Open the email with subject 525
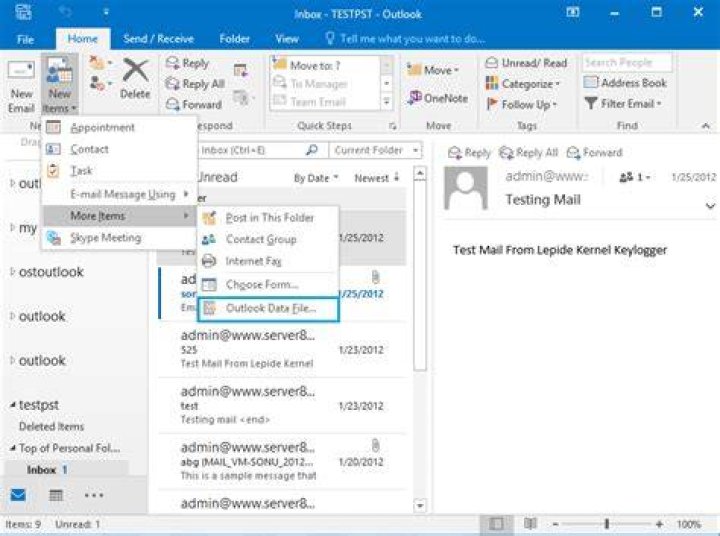Image resolution: width=720 pixels, height=536 pixels. tap(282, 349)
